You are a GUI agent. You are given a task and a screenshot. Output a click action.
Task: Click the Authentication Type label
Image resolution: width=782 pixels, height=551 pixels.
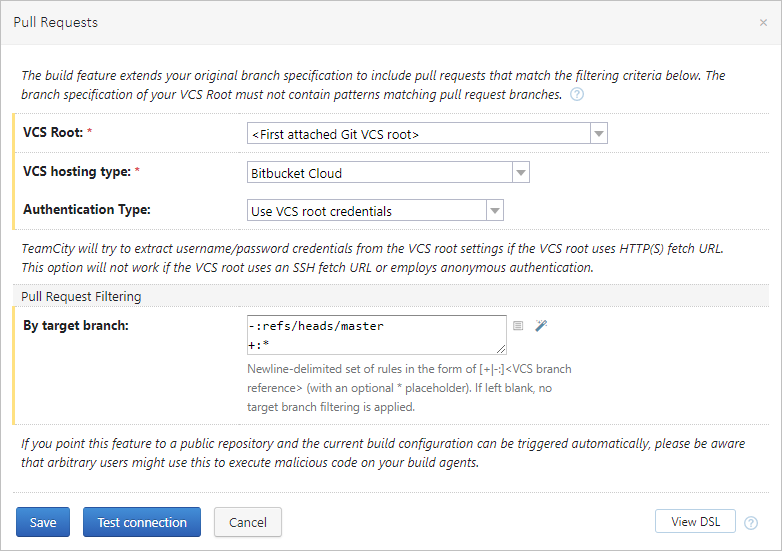click(x=86, y=210)
